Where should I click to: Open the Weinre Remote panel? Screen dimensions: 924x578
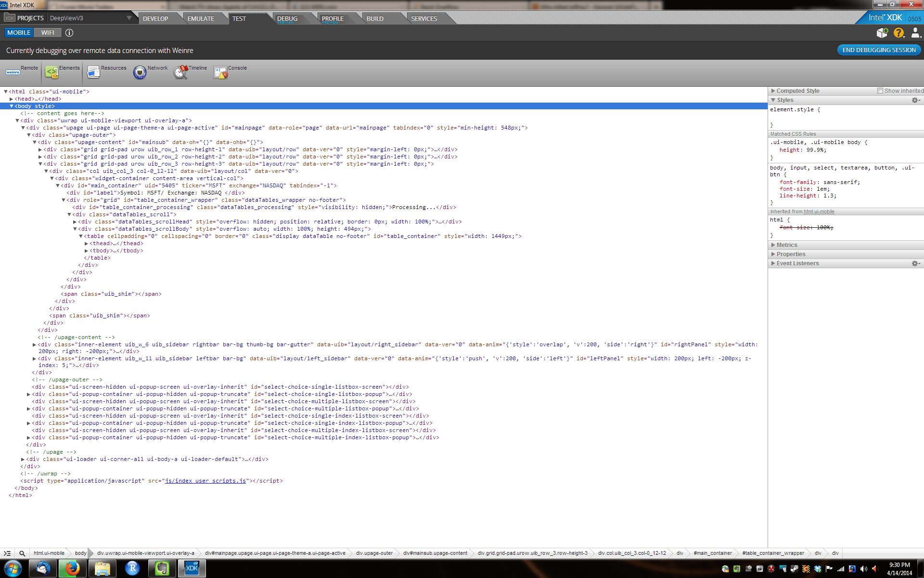point(21,72)
